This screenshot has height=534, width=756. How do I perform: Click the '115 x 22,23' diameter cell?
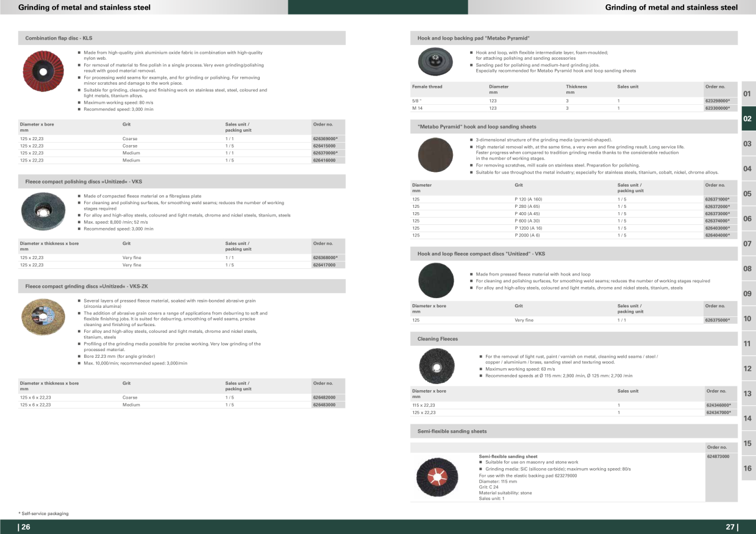[424, 405]
